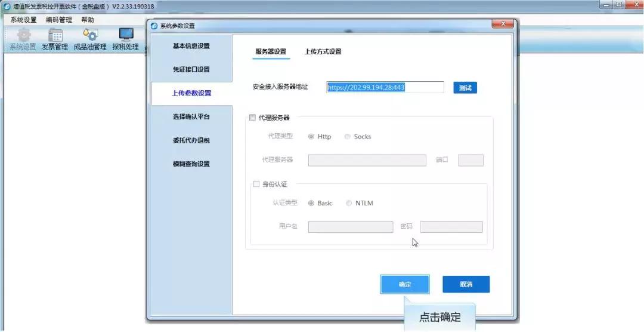The height and width of the screenshot is (332, 644).
Task: Click the 取消 button
Action: pyautogui.click(x=466, y=284)
